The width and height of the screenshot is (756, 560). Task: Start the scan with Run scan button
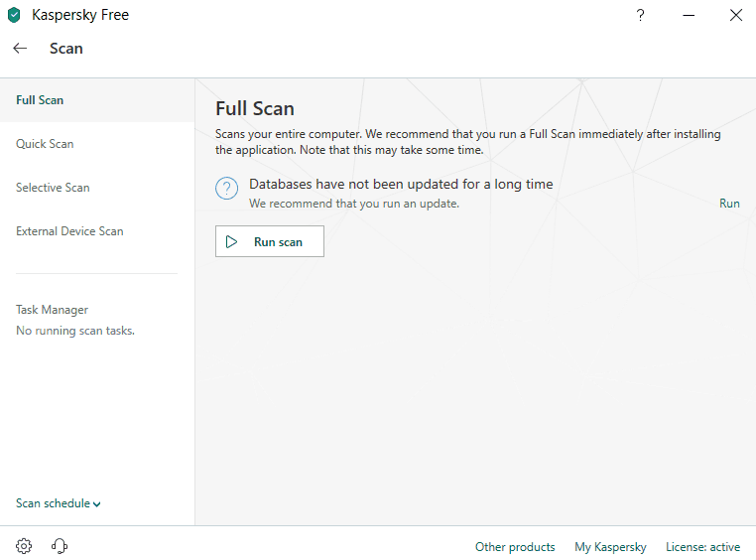(x=270, y=241)
